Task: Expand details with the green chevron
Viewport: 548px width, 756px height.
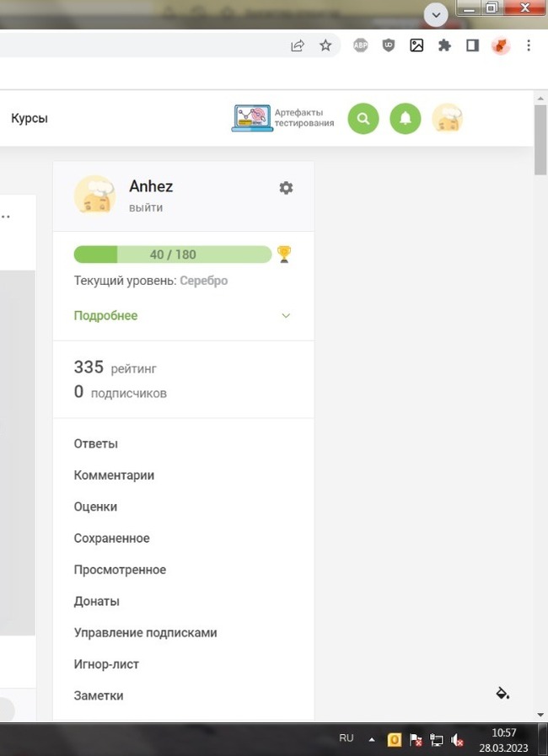Action: (x=286, y=316)
